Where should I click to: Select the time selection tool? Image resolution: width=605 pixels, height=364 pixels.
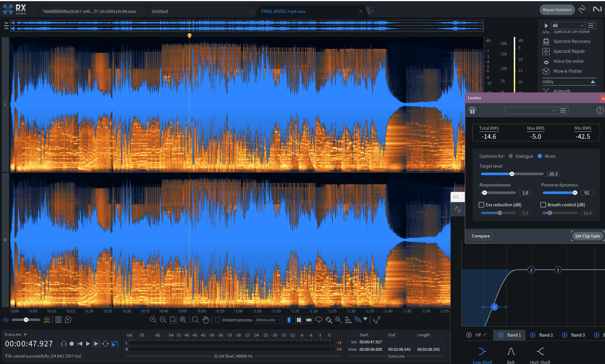click(x=289, y=320)
